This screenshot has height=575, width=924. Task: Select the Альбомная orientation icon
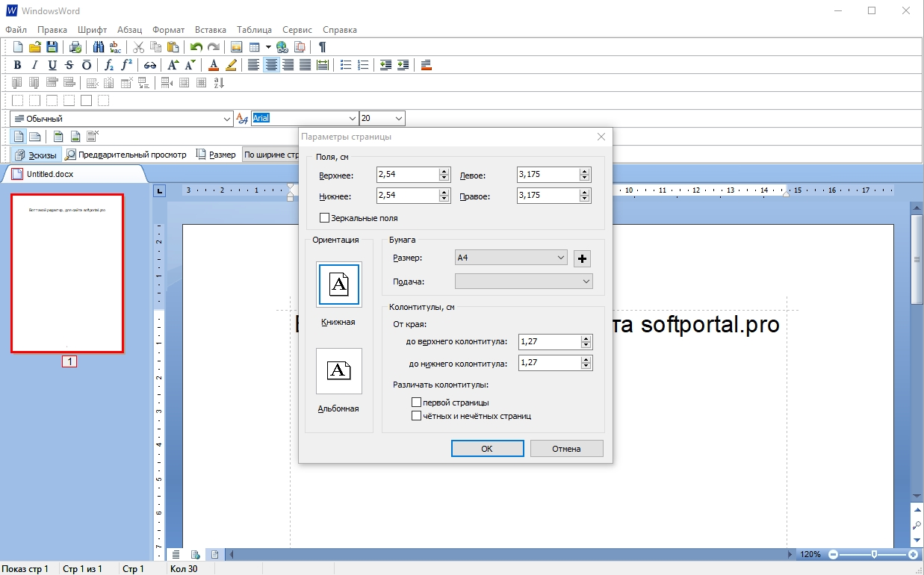pyautogui.click(x=339, y=371)
